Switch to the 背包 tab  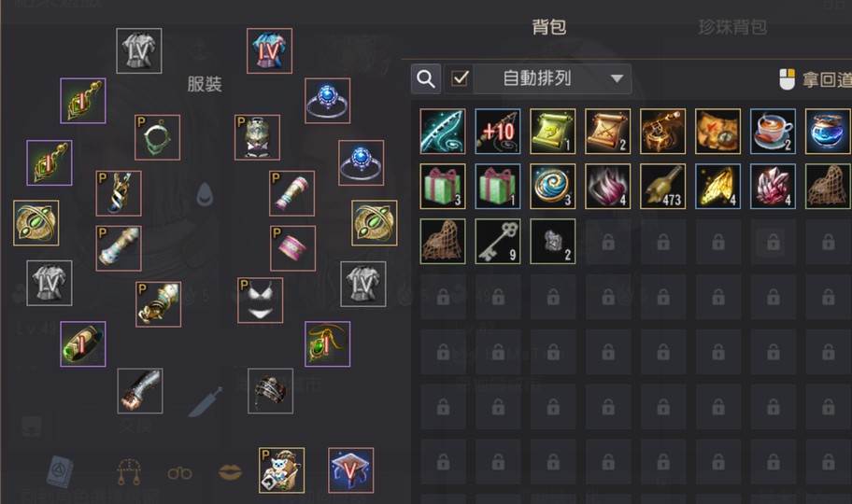click(548, 27)
